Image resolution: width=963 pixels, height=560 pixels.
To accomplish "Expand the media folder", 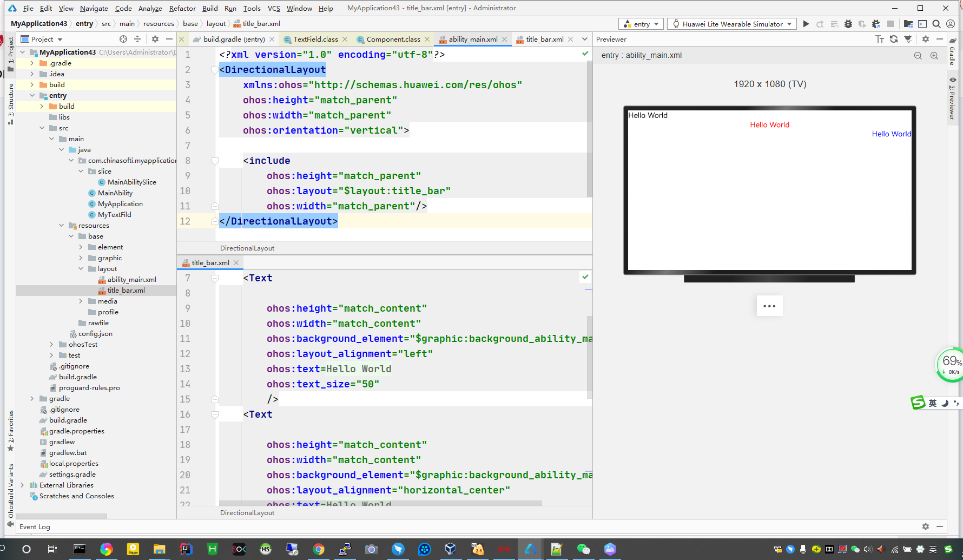I will [81, 301].
